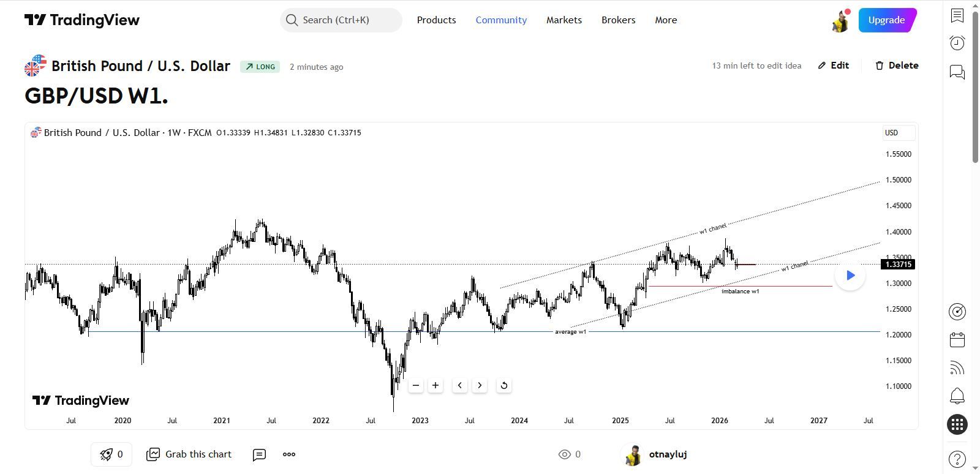Image resolution: width=980 pixels, height=474 pixels.
Task: Open the comments speech bubble icon
Action: click(x=259, y=454)
